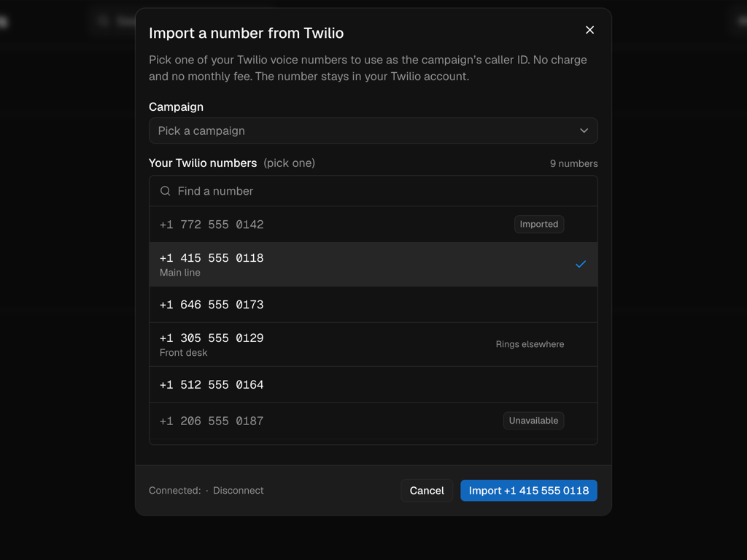The image size is (747, 560).
Task: Click the Your Twilio numbers heading
Action: [x=203, y=163]
